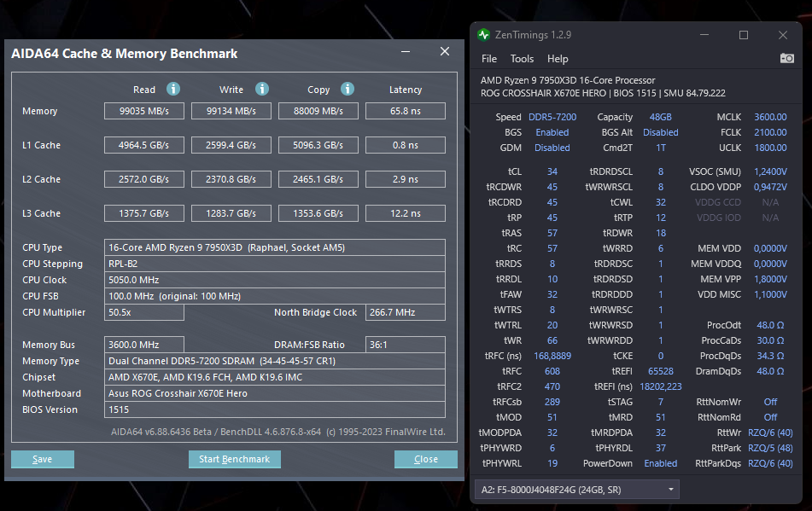Click BIOS Version value 1515
The height and width of the screenshot is (511, 812).
274,409
